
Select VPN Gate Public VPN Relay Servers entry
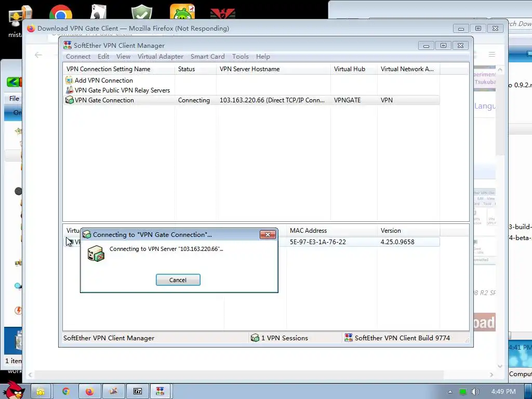point(122,90)
